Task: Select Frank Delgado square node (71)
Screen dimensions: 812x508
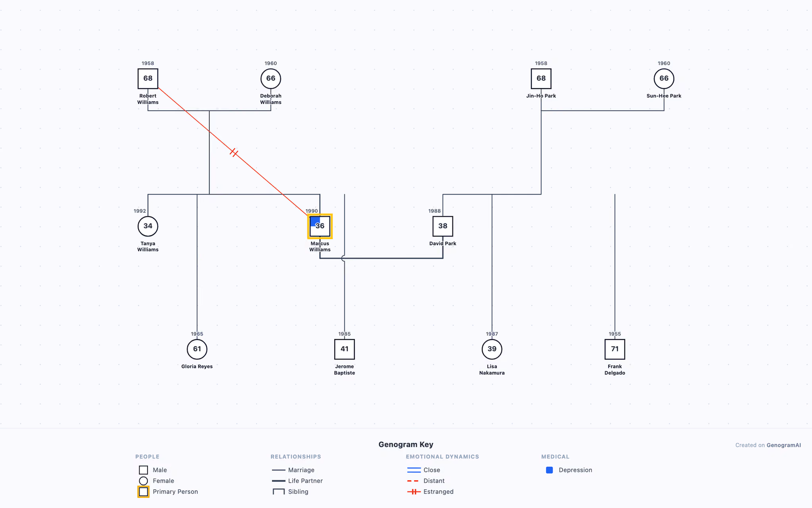Action: click(615, 349)
